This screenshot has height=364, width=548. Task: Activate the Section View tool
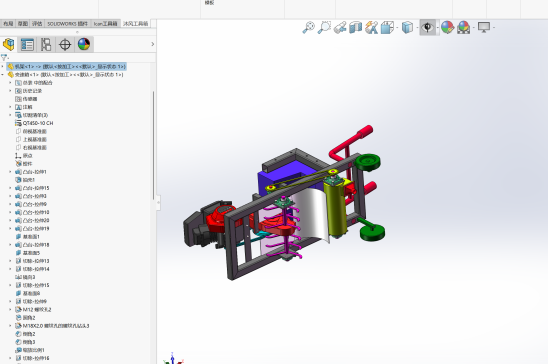click(356, 28)
